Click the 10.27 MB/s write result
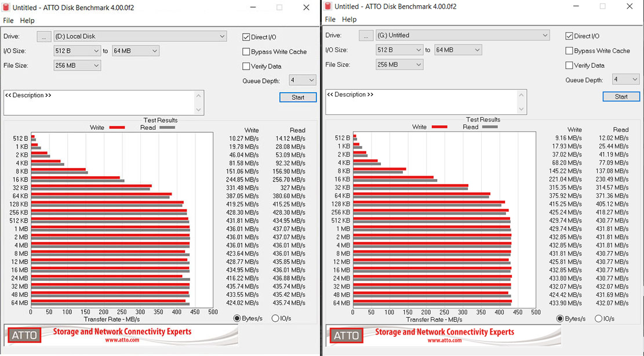This screenshot has height=356, width=644. (244, 139)
